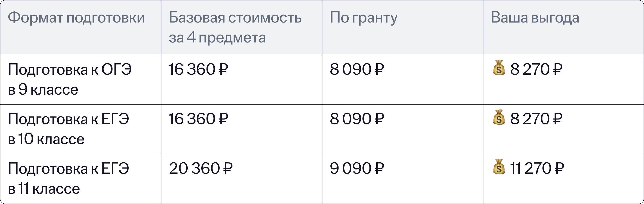Select 'Подготовка к ОГЭ в 9 классе' cell
Screen dimensions: 644x204
click(70, 79)
